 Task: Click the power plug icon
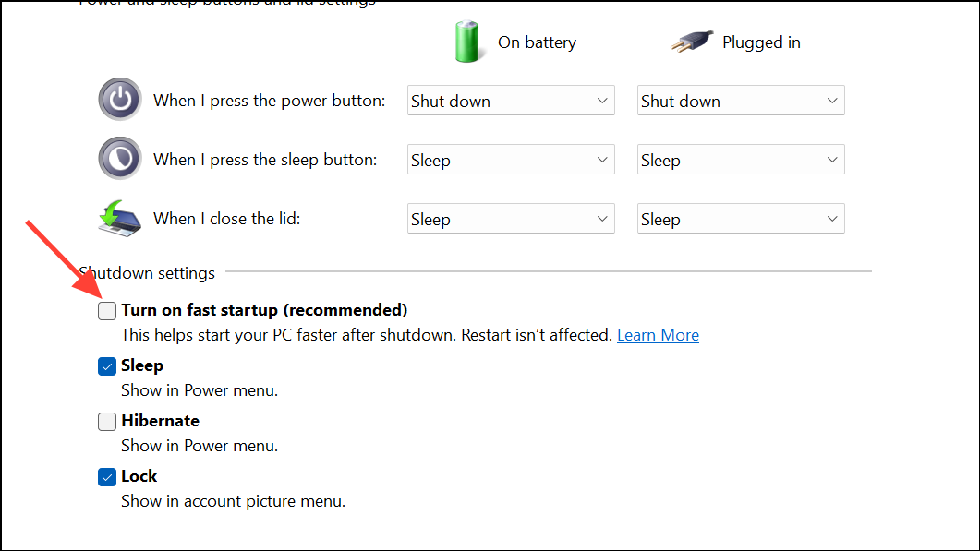pyautogui.click(x=690, y=42)
